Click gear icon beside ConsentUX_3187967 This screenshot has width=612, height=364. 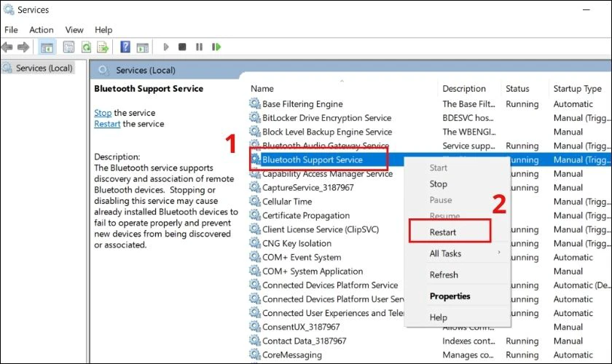(255, 327)
